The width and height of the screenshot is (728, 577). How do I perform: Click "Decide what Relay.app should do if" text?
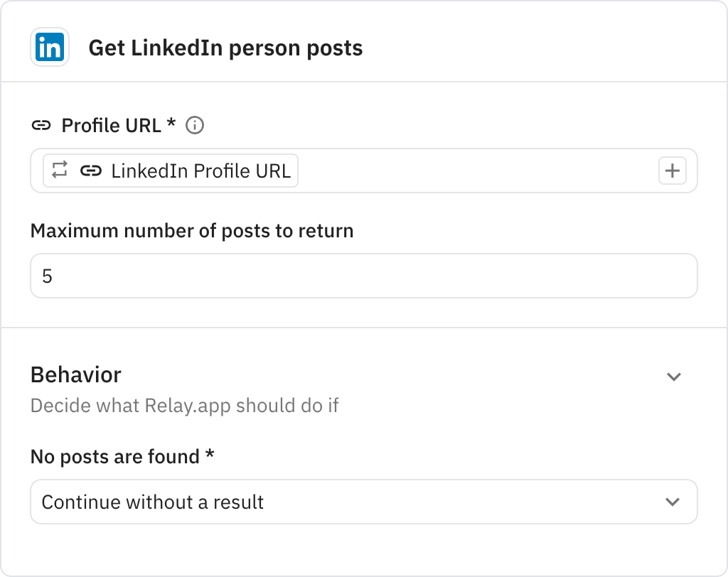click(x=185, y=406)
